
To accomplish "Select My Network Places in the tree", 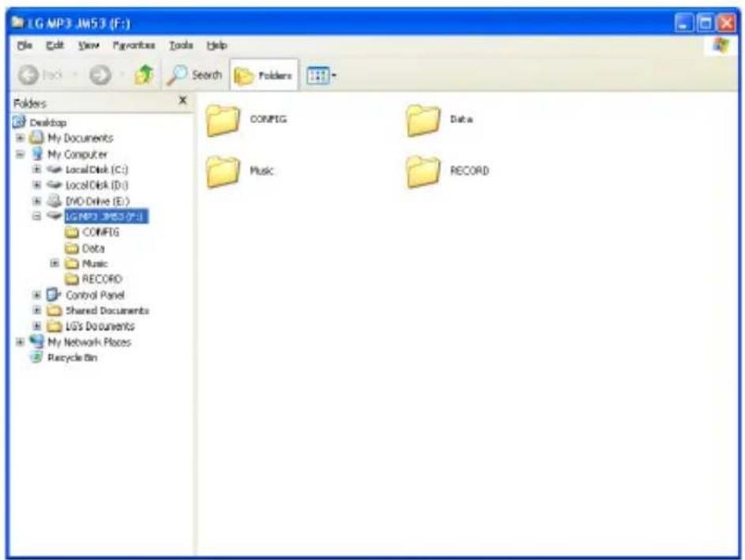I will tap(89, 342).
